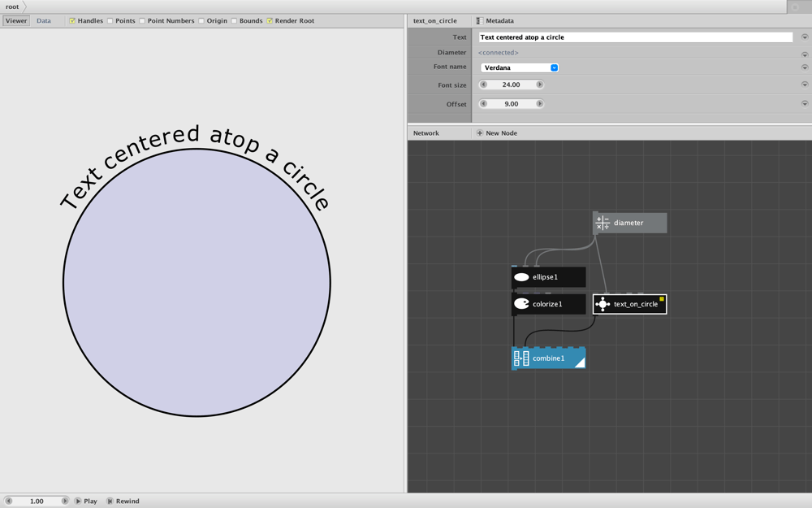Screen dimensions: 812x508
Task: Click the New Node plus icon
Action: click(x=480, y=133)
